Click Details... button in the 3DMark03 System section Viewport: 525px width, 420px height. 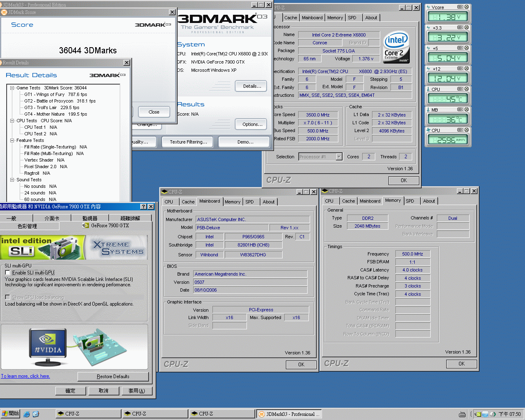pyautogui.click(x=251, y=86)
